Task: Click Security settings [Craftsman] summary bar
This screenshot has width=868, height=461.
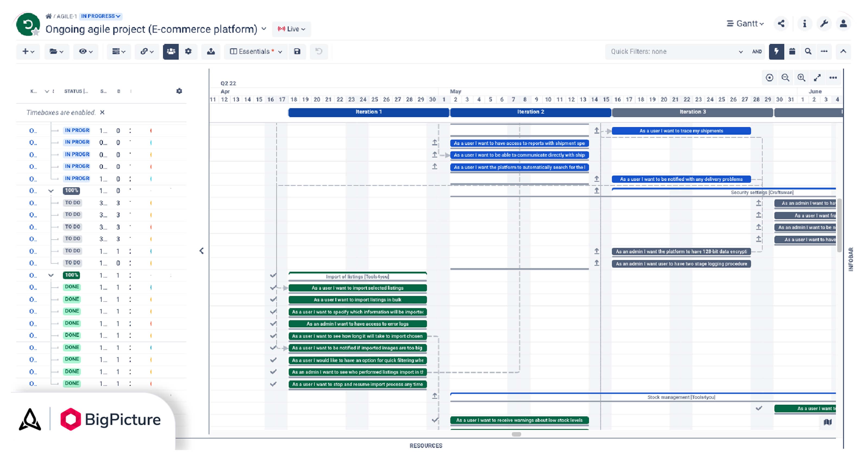Action: [x=724, y=192]
